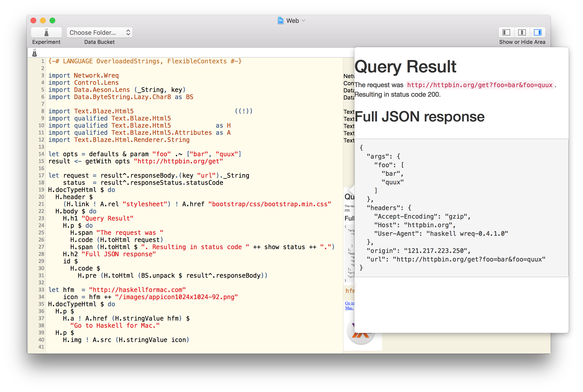Click the "Accept-Encoding": "gzip" line
The image size is (583, 392).
(422, 216)
